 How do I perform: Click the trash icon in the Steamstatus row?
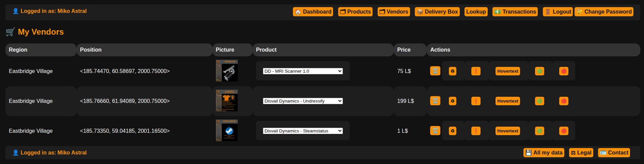(x=435, y=131)
